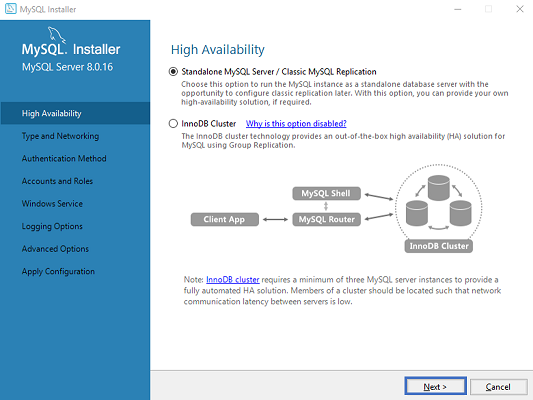Click the High Availability page heading
The width and height of the screenshot is (533, 400).
218,50
